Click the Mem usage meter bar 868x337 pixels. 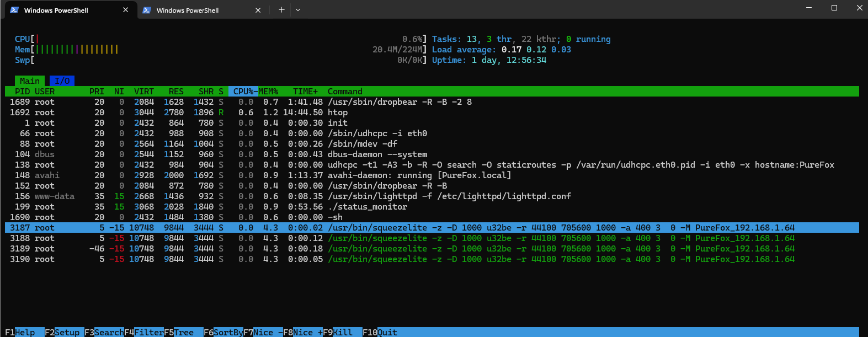point(77,50)
